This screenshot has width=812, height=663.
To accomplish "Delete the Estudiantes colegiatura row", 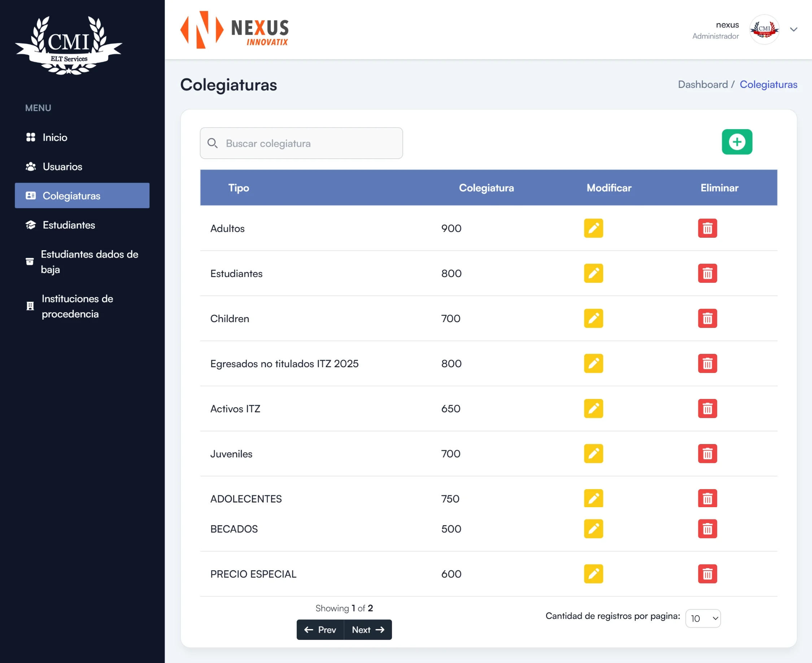I will point(707,273).
